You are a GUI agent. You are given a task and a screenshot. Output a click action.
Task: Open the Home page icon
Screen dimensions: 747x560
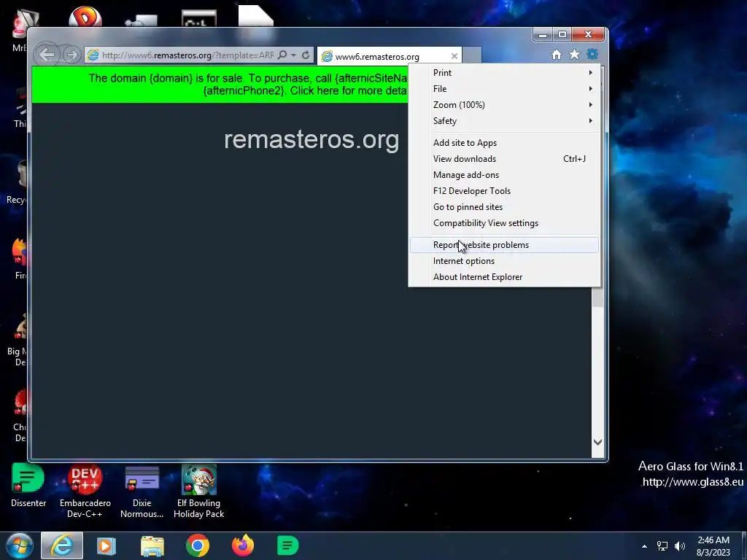[x=557, y=55]
